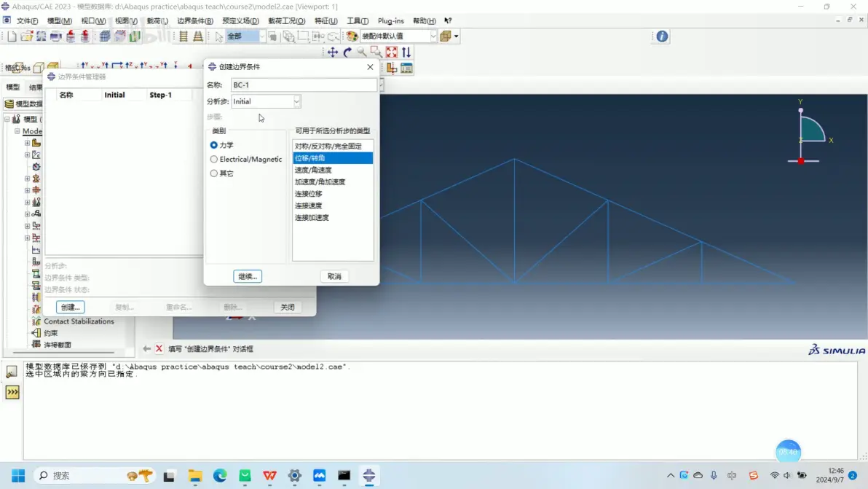Select the pan view tool
This screenshot has height=489, width=868.
pos(332,52)
